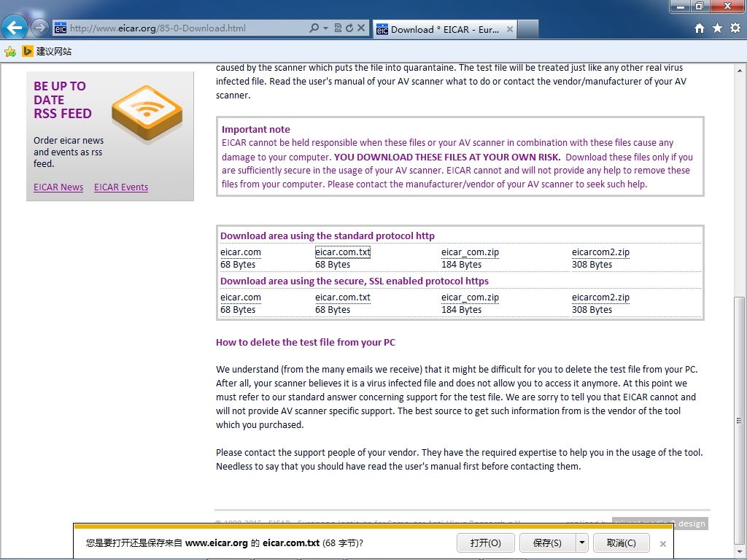
Task: Download eicar.com via http
Action: (241, 252)
